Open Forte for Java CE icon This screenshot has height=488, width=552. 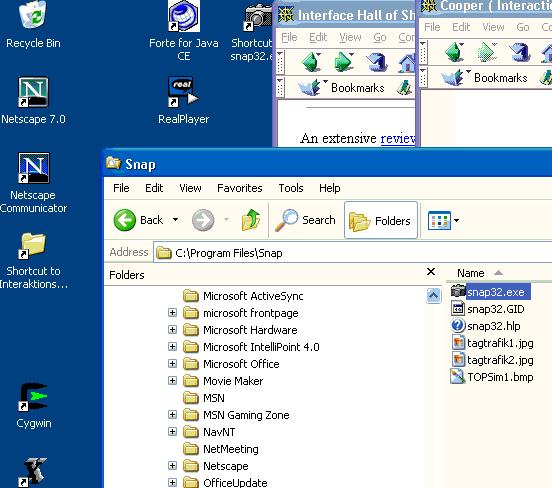[x=183, y=30]
